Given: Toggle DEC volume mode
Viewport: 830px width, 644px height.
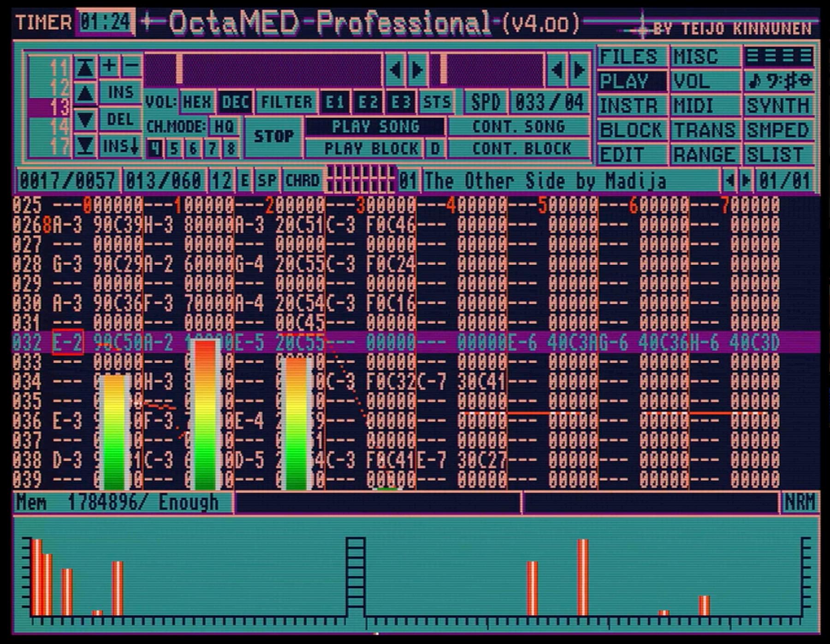Looking at the screenshot, I should (235, 102).
